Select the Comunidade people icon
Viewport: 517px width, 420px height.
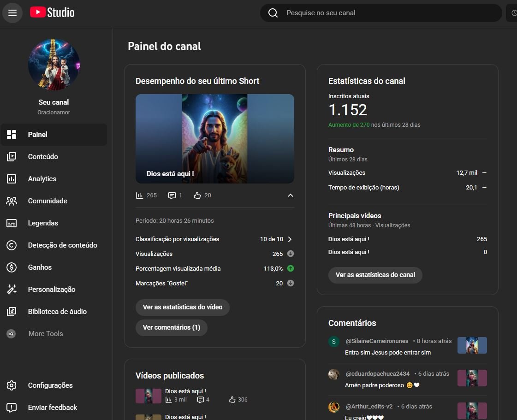click(x=12, y=201)
